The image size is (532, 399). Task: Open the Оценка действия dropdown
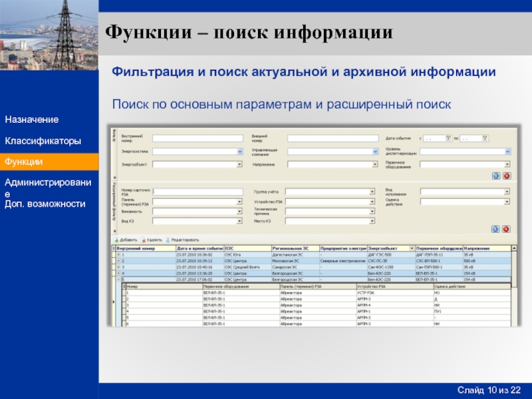coord(507,202)
